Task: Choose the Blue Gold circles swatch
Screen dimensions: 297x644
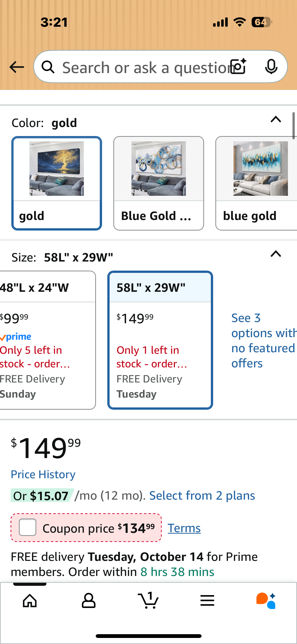Action: (x=159, y=183)
